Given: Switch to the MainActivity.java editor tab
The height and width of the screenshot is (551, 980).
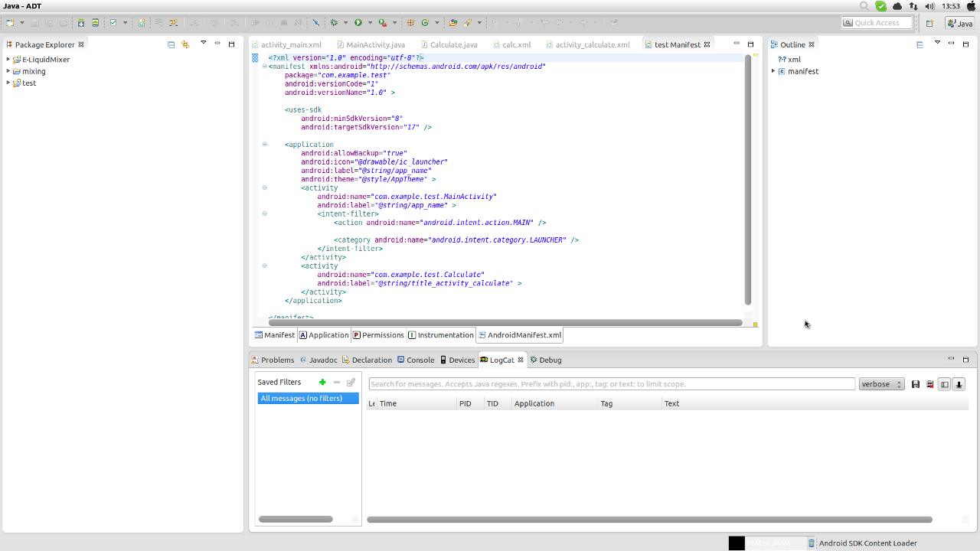Looking at the screenshot, I should [x=374, y=44].
